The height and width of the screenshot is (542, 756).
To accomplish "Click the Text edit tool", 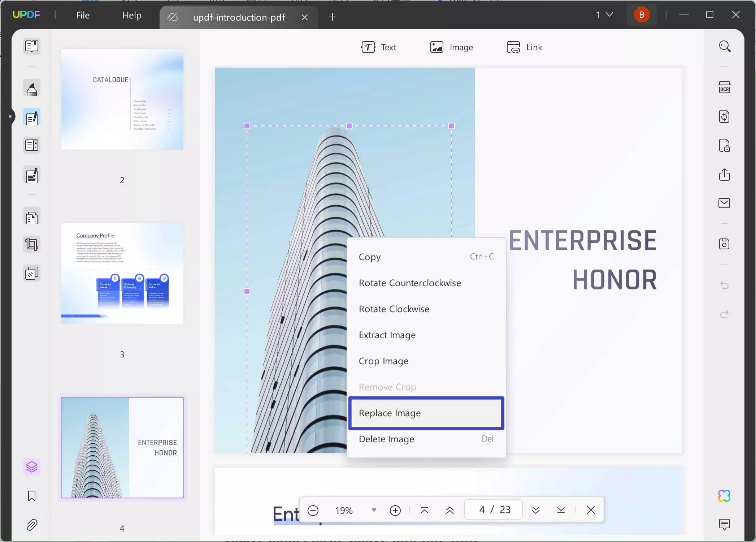I will click(x=379, y=47).
